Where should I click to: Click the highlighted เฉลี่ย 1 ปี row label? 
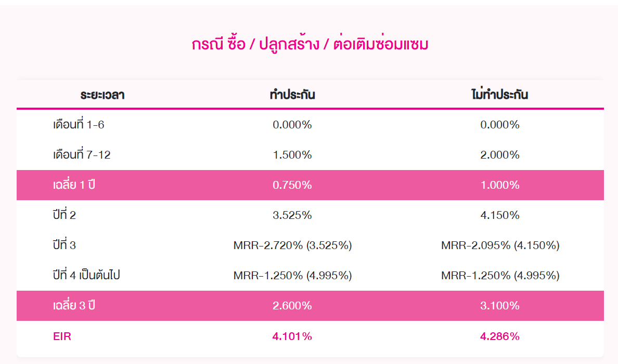pos(73,185)
